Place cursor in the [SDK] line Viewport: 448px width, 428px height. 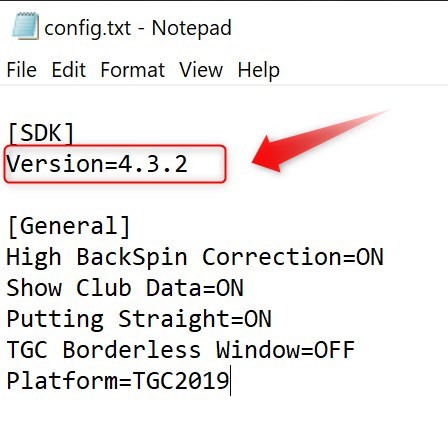coord(41,133)
